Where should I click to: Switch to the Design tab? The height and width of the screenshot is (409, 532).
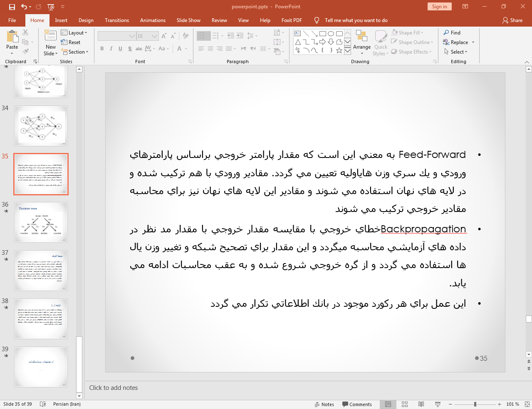pos(86,20)
